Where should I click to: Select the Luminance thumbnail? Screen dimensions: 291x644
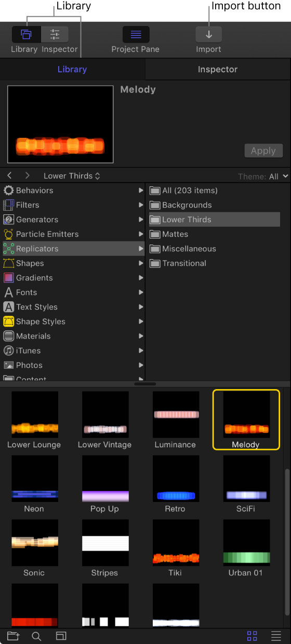pos(176,415)
